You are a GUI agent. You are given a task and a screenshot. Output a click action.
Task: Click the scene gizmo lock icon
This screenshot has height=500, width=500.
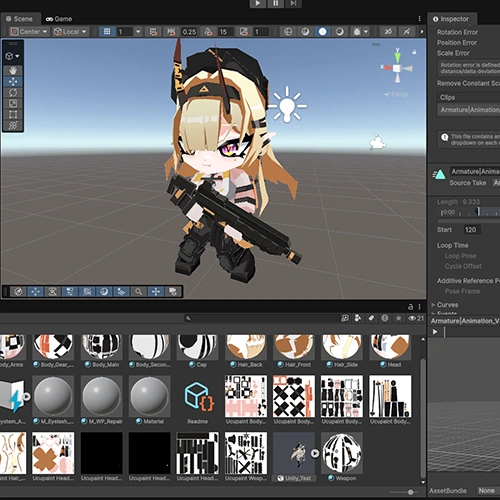point(414,52)
